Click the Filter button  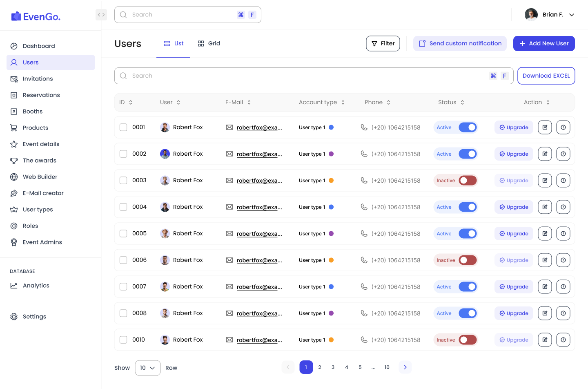coord(383,44)
